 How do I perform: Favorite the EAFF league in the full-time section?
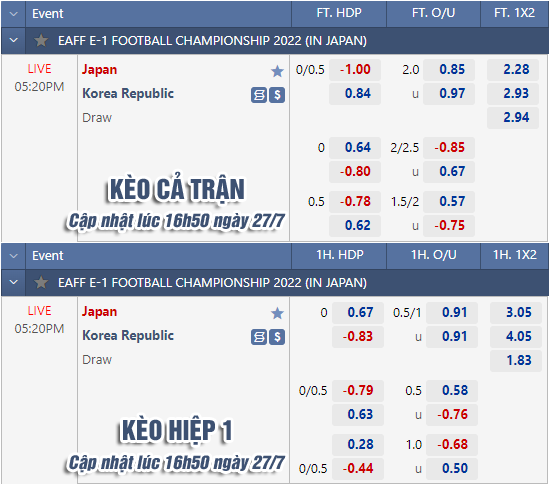tap(41, 41)
